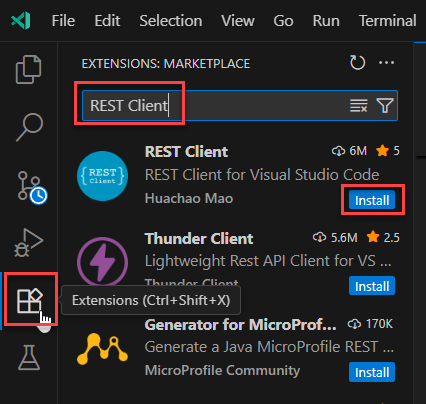Open the Selection menu

point(171,21)
